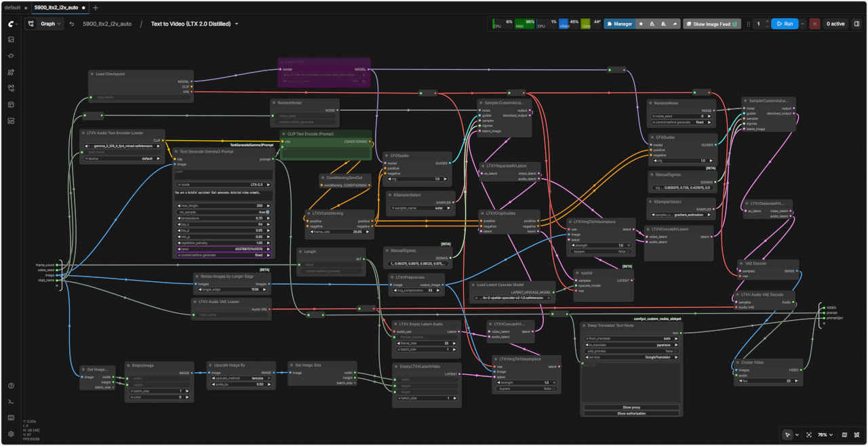Image resolution: width=868 pixels, height=446 pixels.
Task: Switch to the default workflow tab
Action: coord(12,7)
